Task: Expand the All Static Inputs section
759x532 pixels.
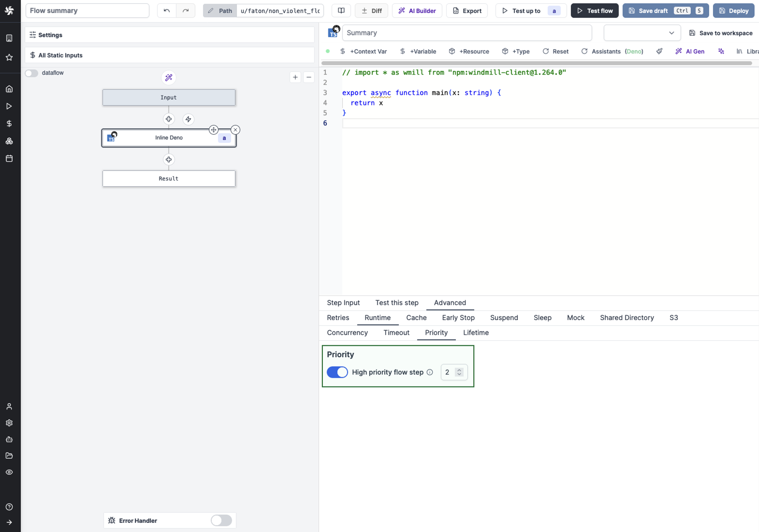Action: [60, 55]
